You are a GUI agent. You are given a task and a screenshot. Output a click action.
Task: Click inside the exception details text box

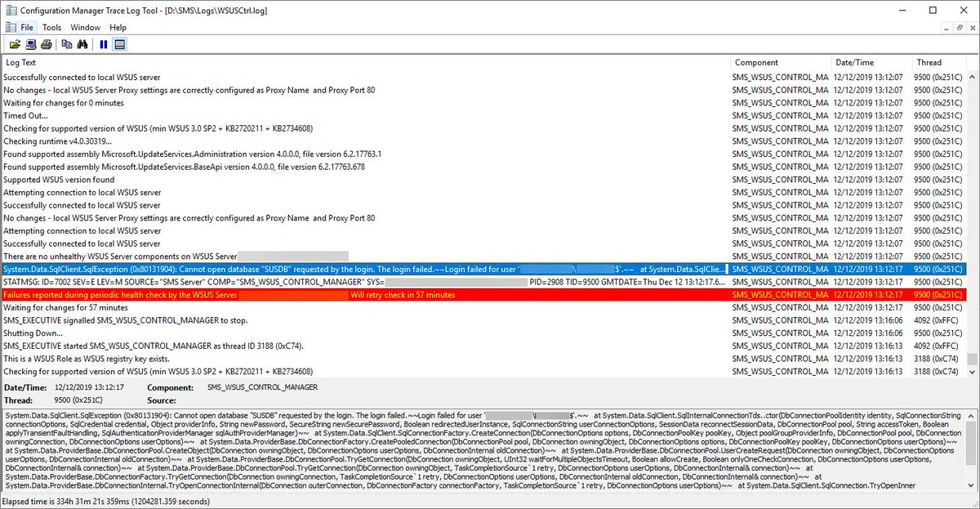pos(483,449)
